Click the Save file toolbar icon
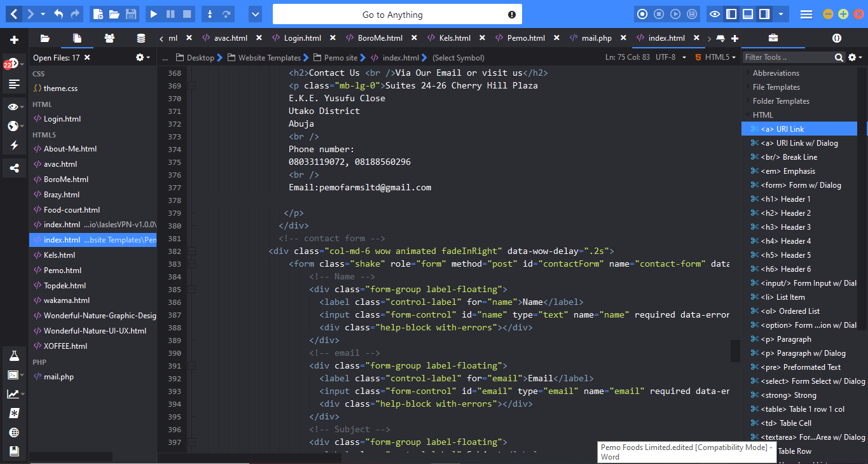This screenshot has height=464, width=868. point(130,14)
